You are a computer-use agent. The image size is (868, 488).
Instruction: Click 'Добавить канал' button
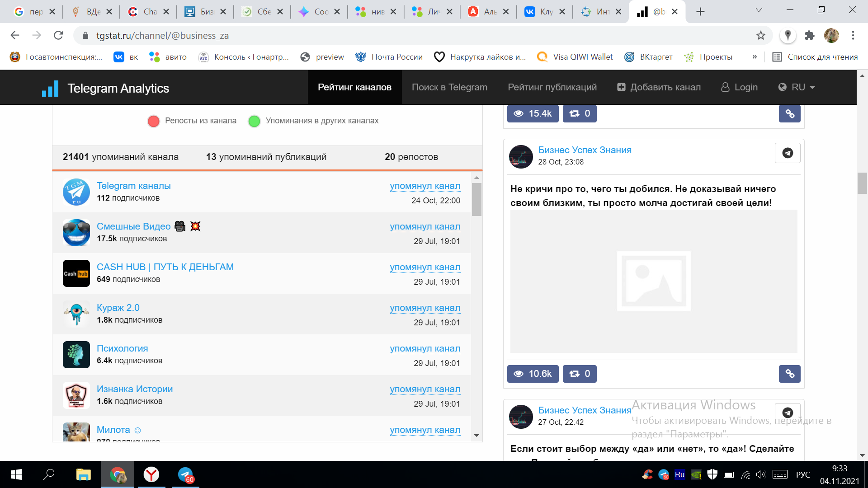659,87
